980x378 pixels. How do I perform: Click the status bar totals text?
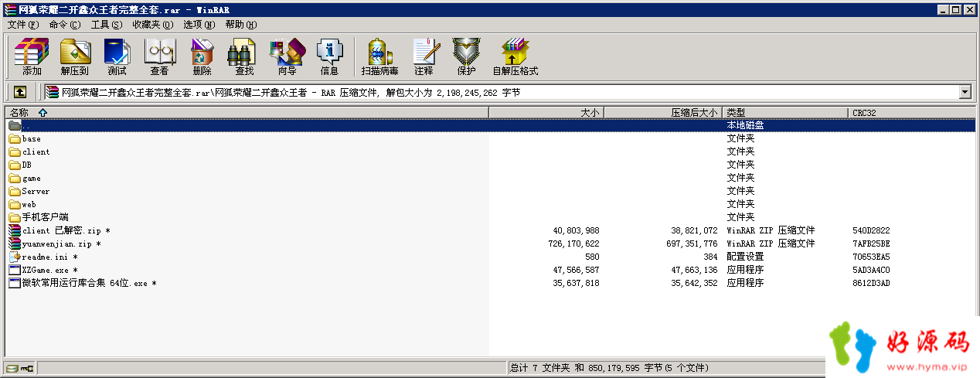(x=609, y=368)
